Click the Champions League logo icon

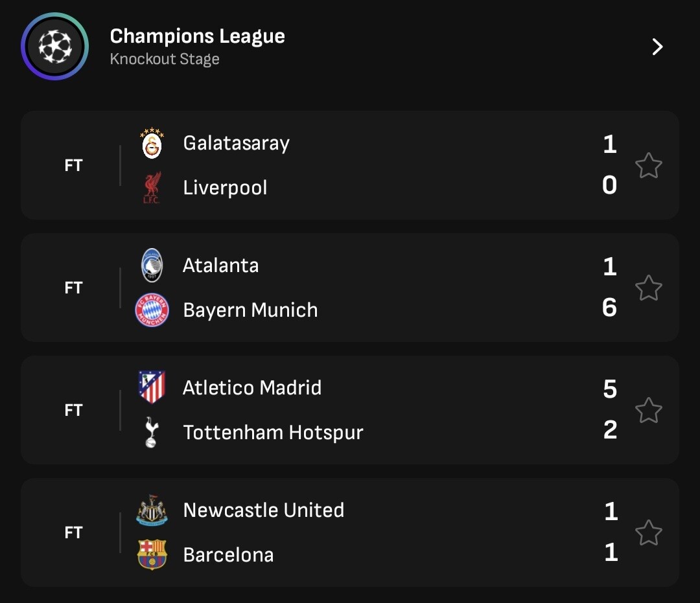point(54,47)
